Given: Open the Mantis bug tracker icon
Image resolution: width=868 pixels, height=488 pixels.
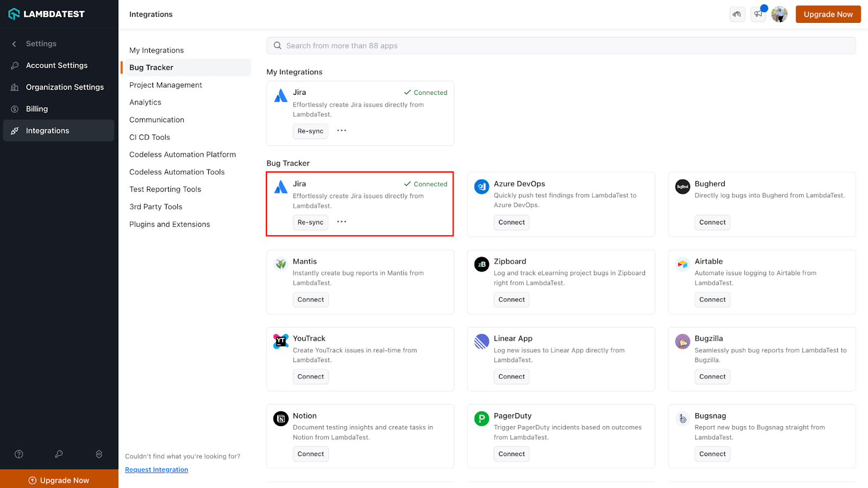Looking at the screenshot, I should pyautogui.click(x=281, y=264).
